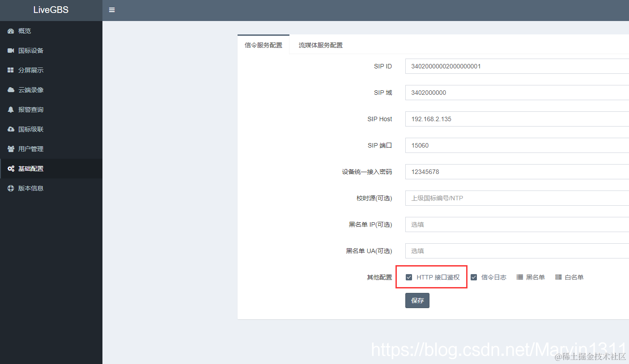629x364 pixels.
Task: Select 基础配置 in the sidebar
Action: coord(51,169)
